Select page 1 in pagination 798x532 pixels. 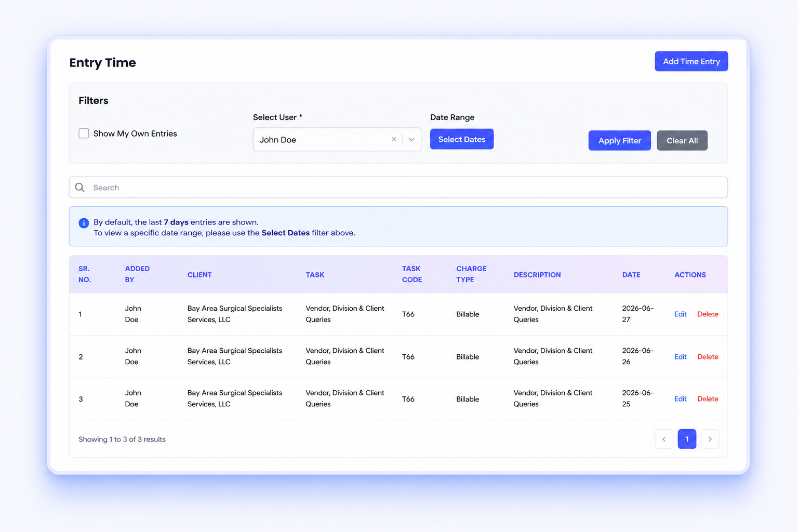coord(687,439)
